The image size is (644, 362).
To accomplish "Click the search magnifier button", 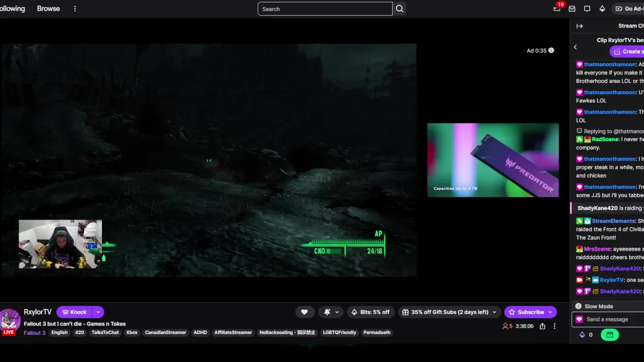I will pyautogui.click(x=399, y=9).
